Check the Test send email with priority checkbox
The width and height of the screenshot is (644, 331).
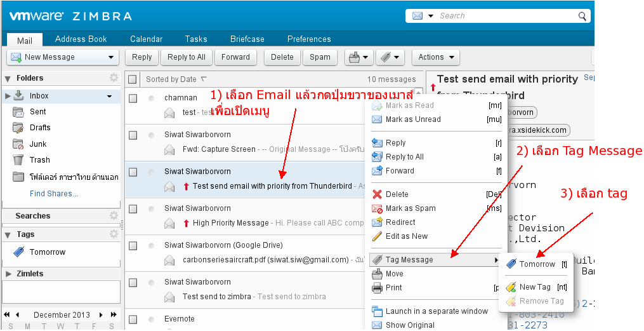[133, 172]
